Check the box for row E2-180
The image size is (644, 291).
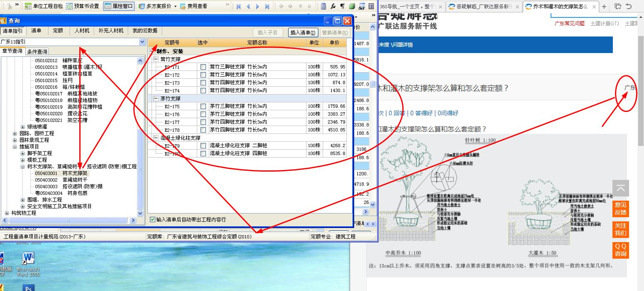(203, 153)
